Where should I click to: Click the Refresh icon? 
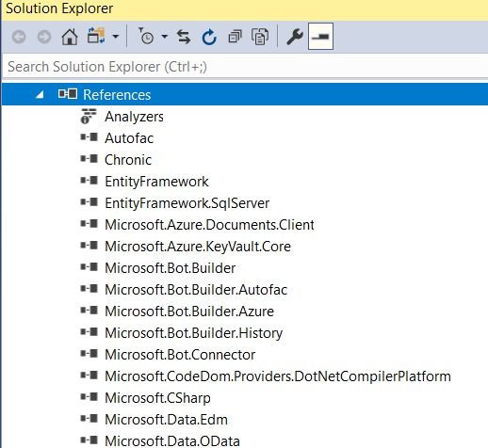pyautogui.click(x=209, y=37)
